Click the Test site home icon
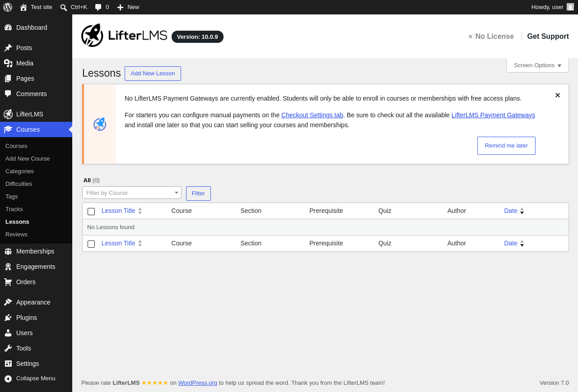 pos(23,7)
